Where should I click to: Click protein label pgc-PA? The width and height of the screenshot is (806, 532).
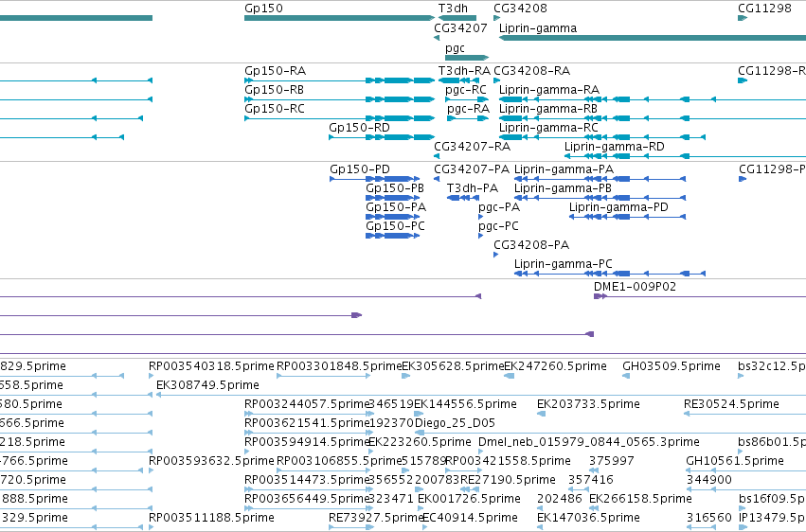499,207
